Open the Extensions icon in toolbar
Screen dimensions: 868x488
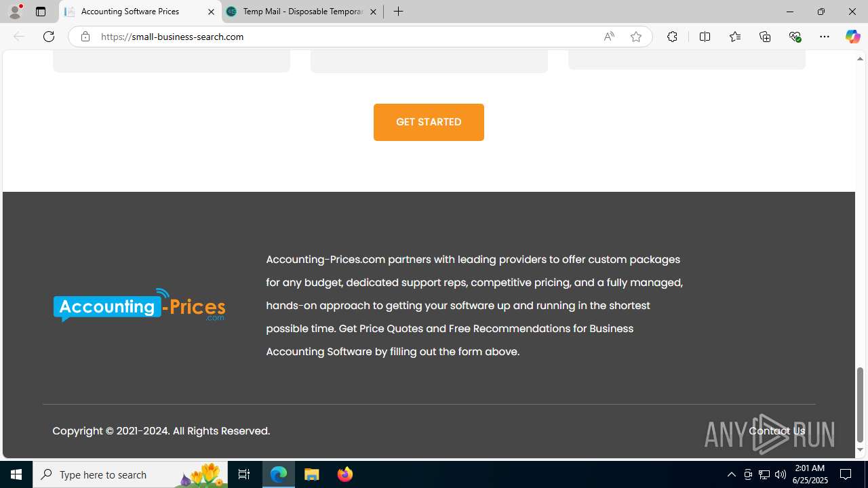672,37
